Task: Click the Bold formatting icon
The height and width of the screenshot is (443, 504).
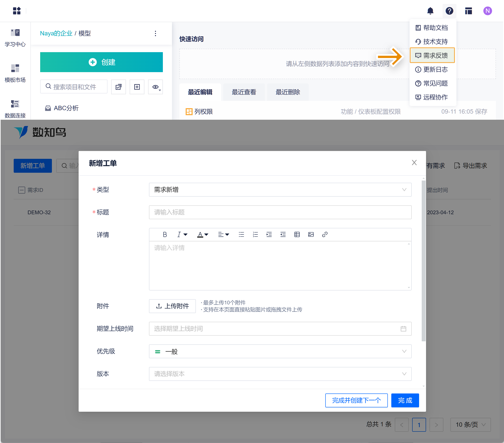Action: tap(165, 234)
